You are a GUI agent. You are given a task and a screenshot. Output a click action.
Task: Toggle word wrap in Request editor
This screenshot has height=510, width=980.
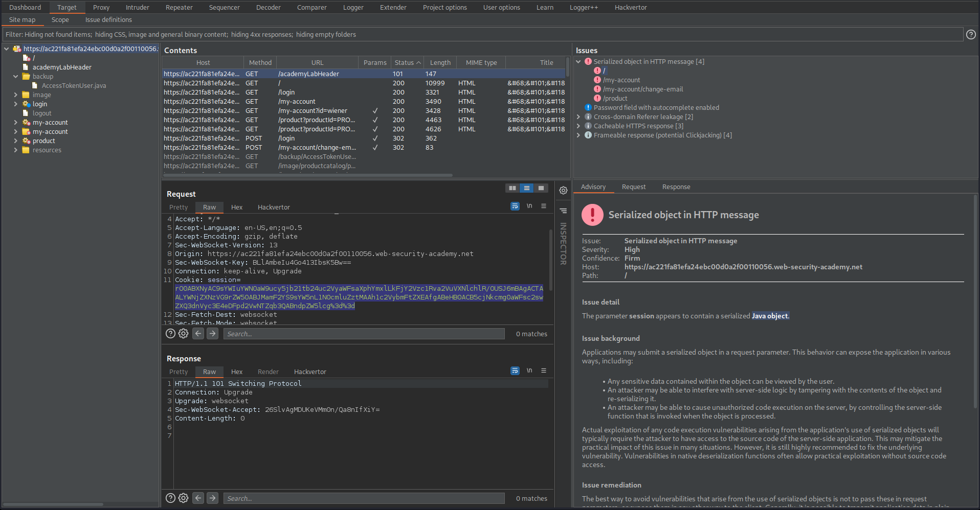pos(515,206)
